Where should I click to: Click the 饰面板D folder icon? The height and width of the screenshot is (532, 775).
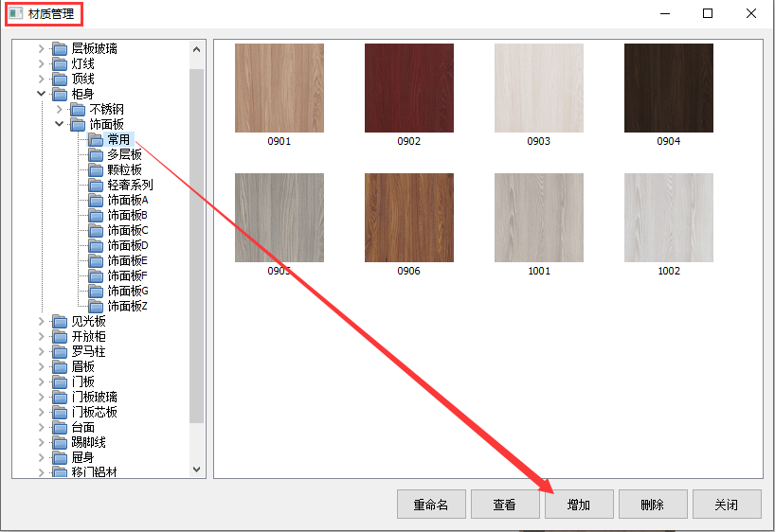96,246
